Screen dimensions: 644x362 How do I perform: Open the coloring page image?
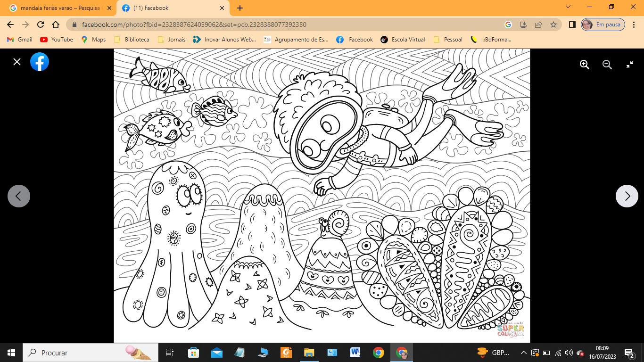[x=322, y=196]
